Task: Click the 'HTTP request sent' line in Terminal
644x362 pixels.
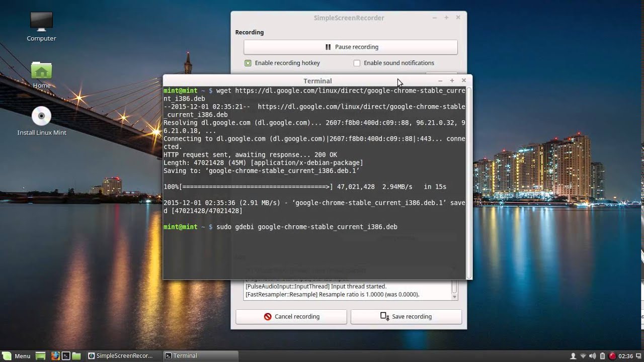Action: [x=250, y=154]
